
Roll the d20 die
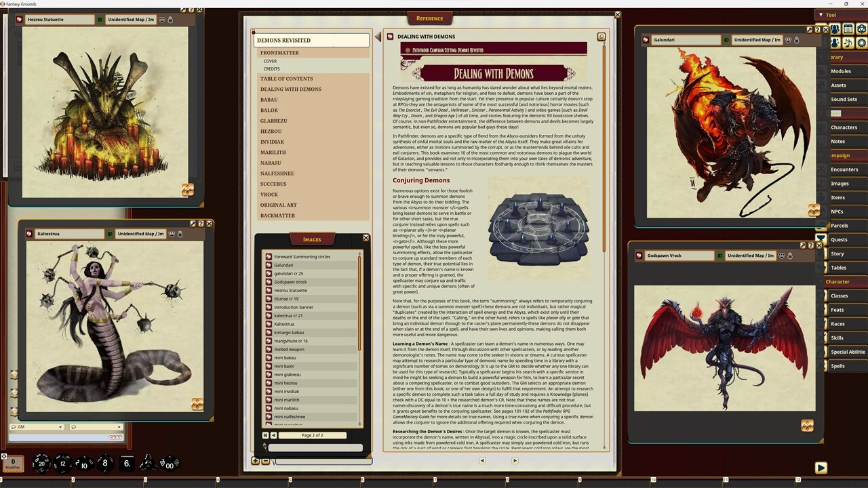(41, 464)
